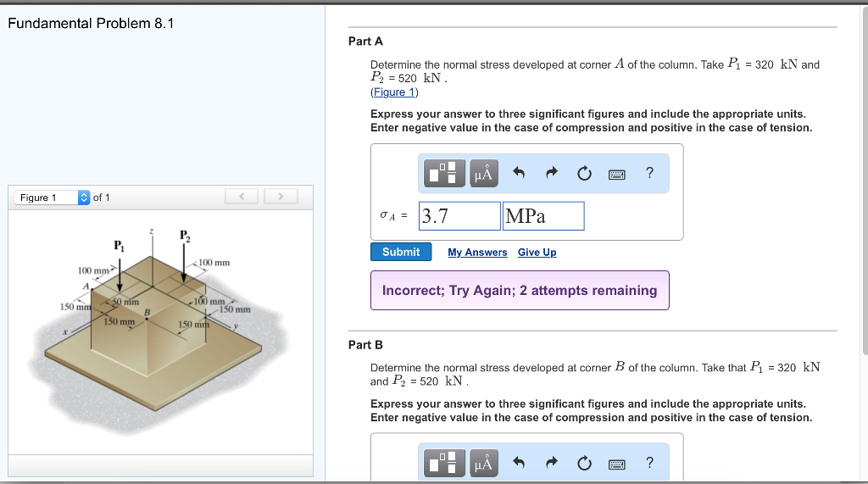868x484 pixels.
Task: Redo entry in Part A answer toolbar
Action: click(551, 173)
